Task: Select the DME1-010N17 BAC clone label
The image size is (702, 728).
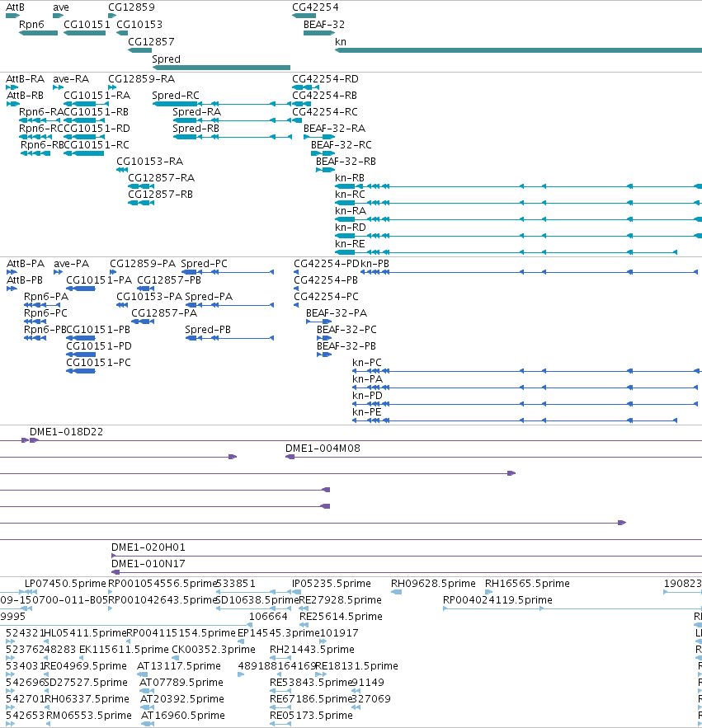Action: (x=148, y=564)
